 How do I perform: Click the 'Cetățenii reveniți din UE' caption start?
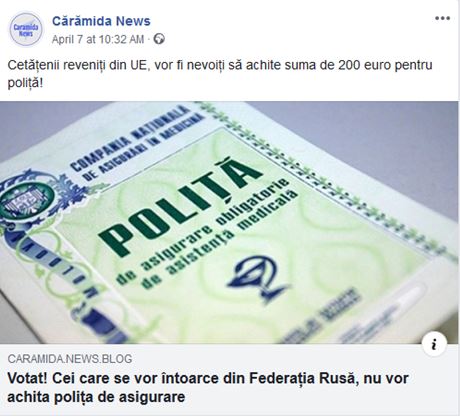coord(76,65)
